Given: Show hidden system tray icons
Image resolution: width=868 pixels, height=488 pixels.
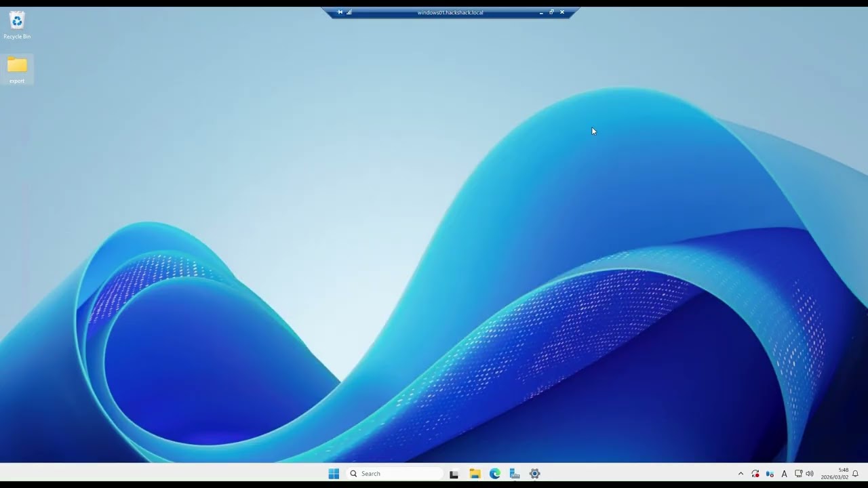Looking at the screenshot, I should click(741, 474).
